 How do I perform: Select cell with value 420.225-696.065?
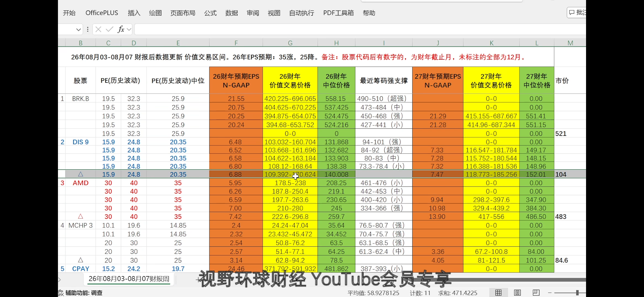290,98
